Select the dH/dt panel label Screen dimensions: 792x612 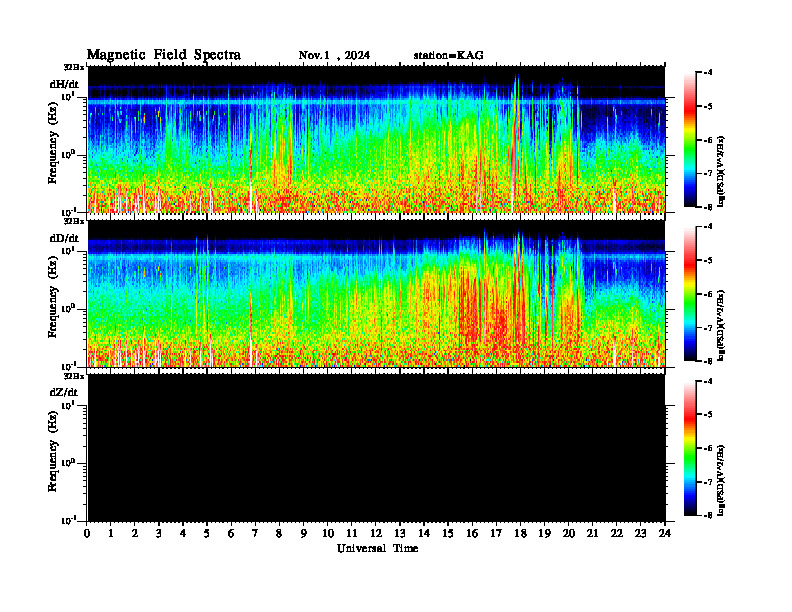[x=64, y=84]
